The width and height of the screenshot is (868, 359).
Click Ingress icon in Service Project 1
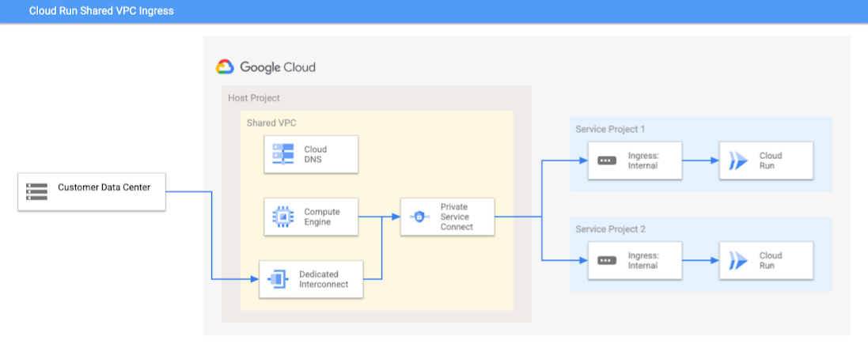click(x=606, y=161)
